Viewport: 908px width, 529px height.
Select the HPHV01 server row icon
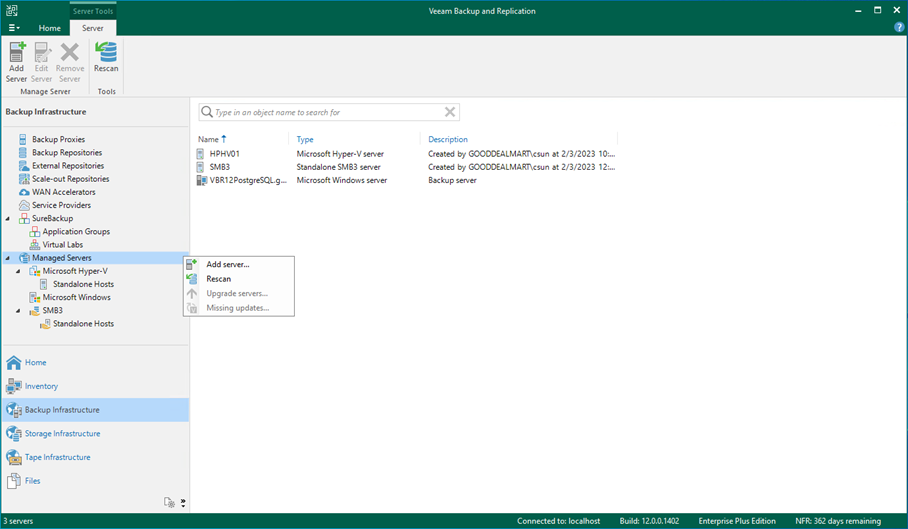pyautogui.click(x=200, y=153)
